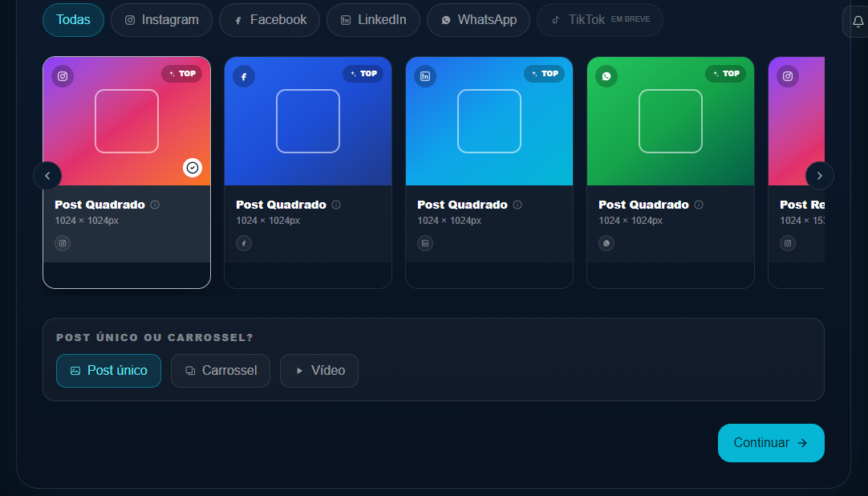
Task: Go to previous cards with left arrow
Action: click(47, 176)
